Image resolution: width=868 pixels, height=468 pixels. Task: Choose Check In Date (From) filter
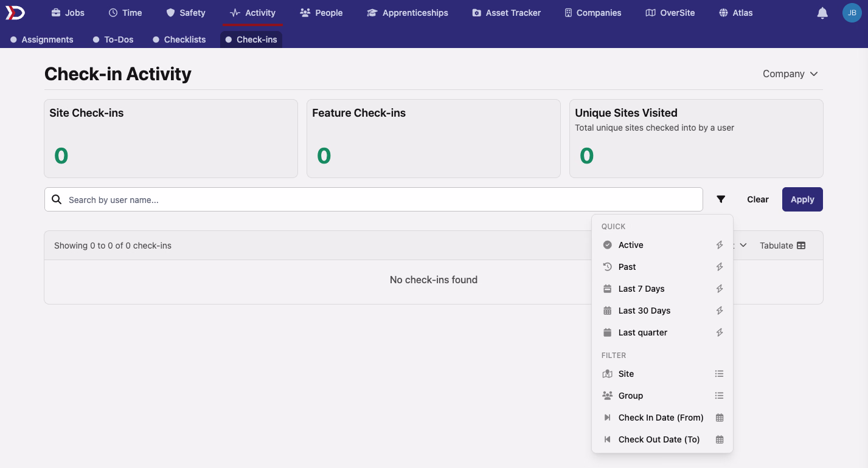tap(662, 418)
